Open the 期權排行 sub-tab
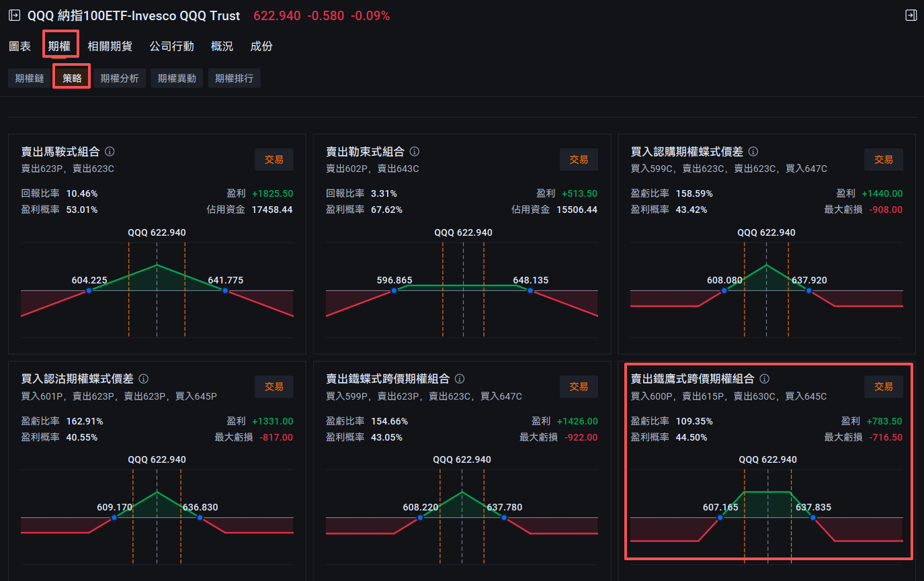 point(234,79)
